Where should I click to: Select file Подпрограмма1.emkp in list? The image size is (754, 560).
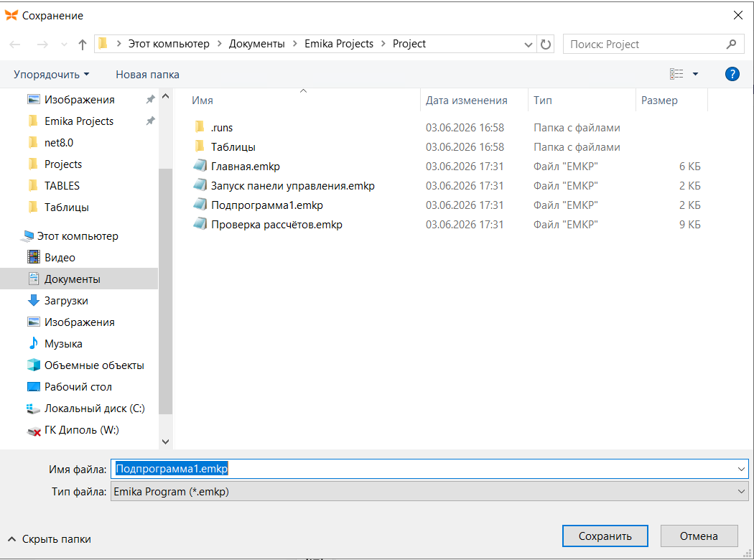267,205
